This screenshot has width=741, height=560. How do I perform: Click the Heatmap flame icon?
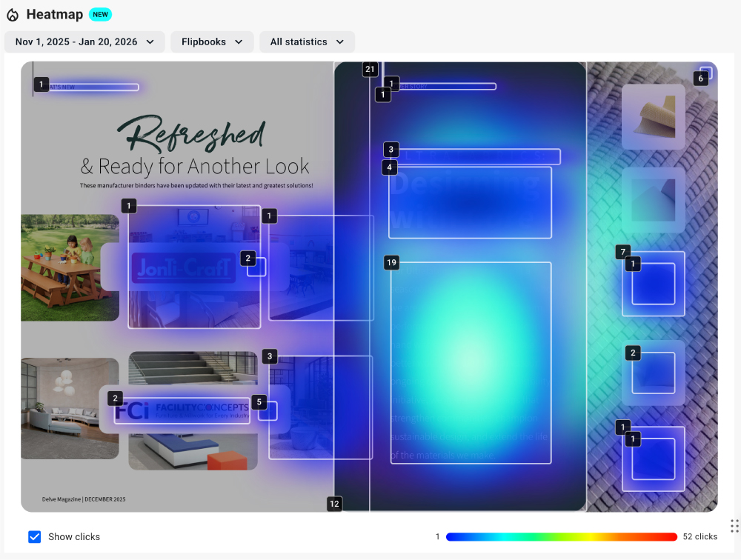point(13,15)
